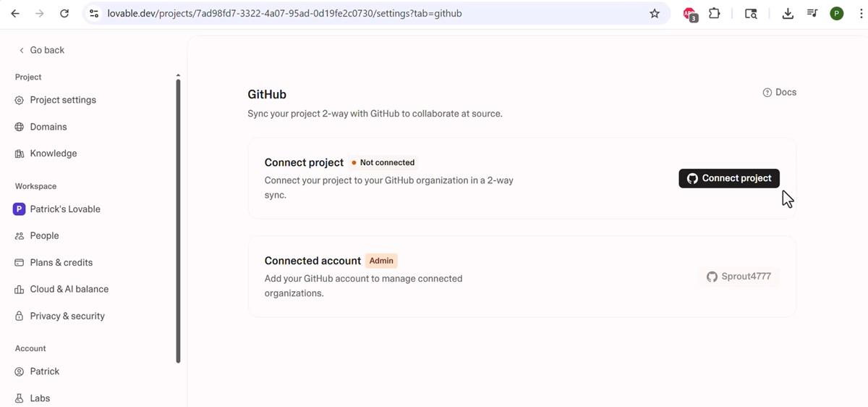Image resolution: width=868 pixels, height=407 pixels.
Task: Click the Workspace section label
Action: click(35, 186)
